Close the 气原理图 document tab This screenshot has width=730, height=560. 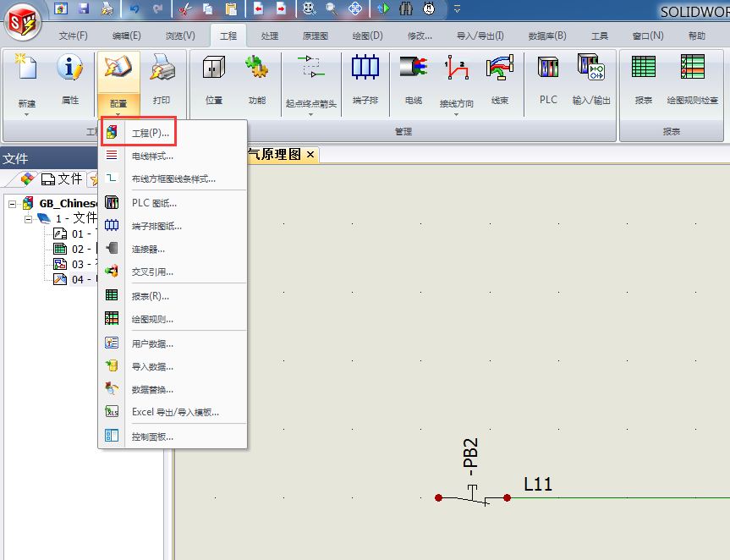click(310, 154)
